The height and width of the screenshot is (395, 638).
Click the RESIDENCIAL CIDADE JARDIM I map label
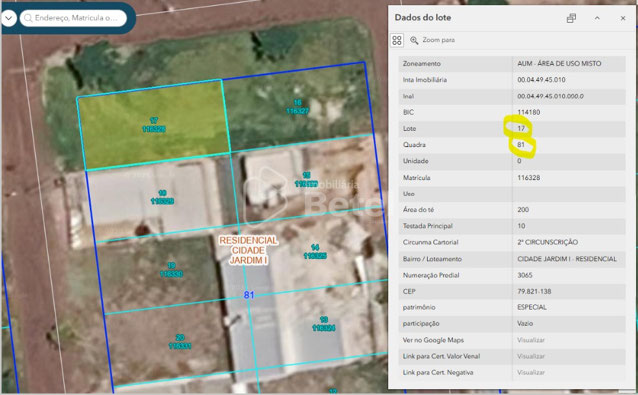248,250
